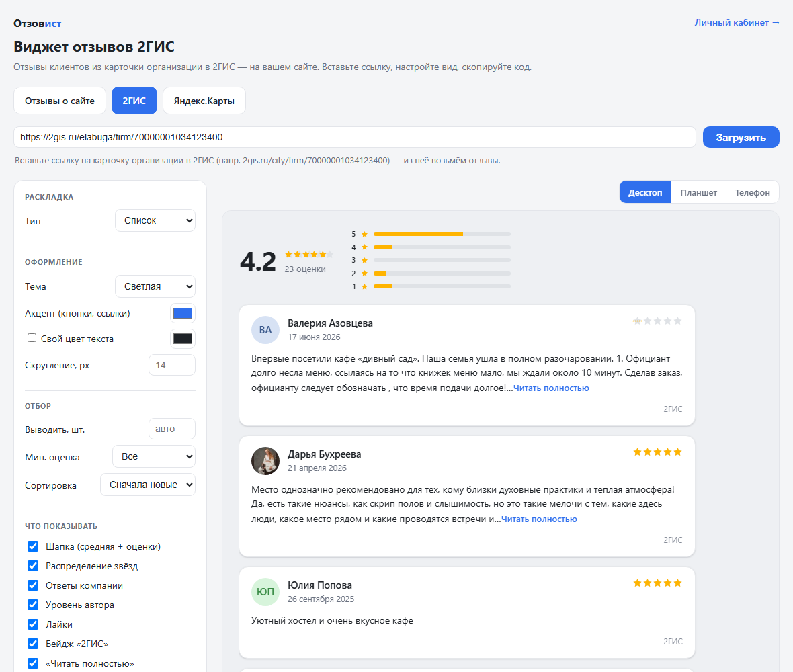This screenshot has width=793, height=672.
Task: Click the date 26 сентября 2025
Action: pyautogui.click(x=321, y=599)
